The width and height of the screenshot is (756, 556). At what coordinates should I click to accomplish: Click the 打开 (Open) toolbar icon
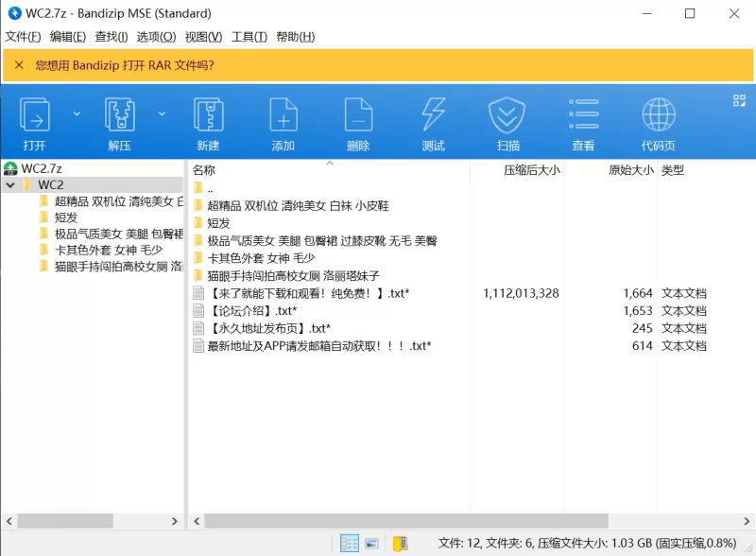[x=35, y=114]
